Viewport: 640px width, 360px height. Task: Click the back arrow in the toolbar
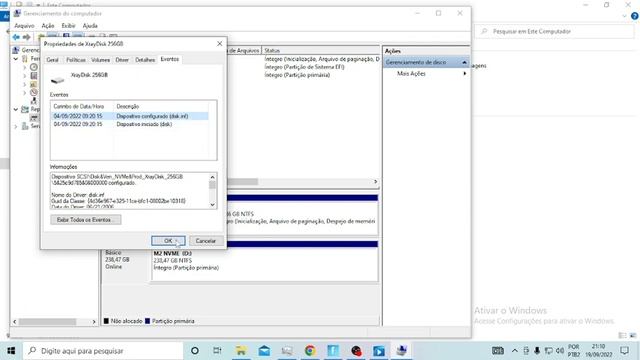(x=16, y=37)
